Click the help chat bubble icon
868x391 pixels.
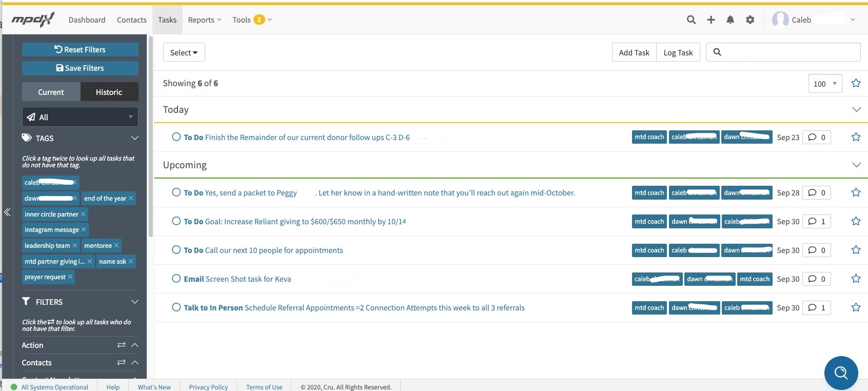point(841,373)
